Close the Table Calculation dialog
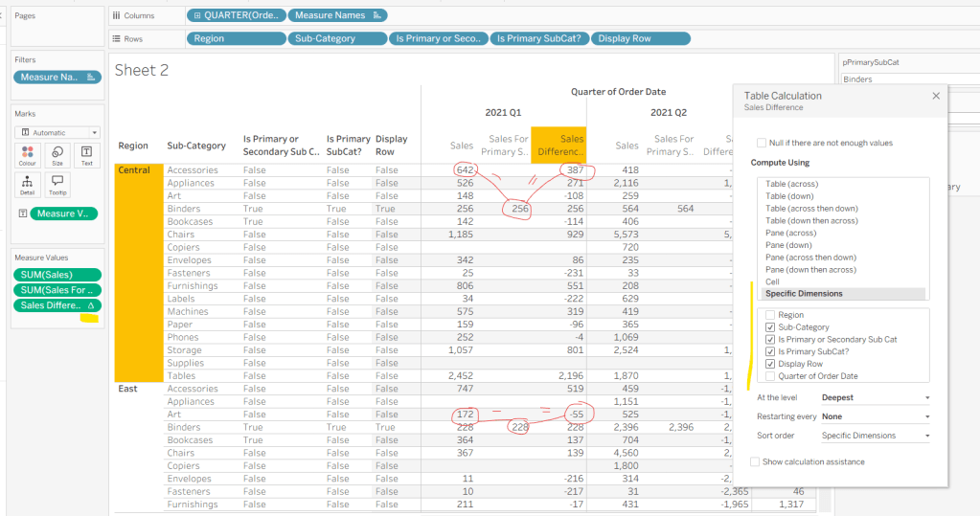 tap(936, 96)
